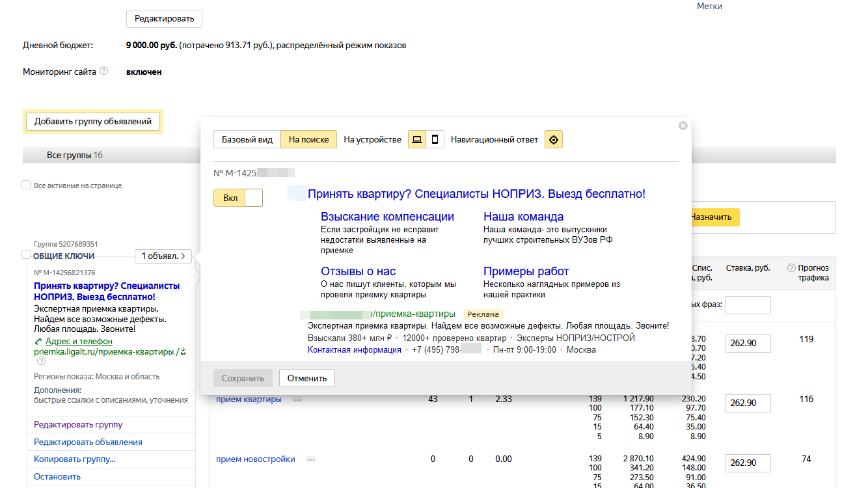Screen dimensions: 868x488
Task: Switch to На поиске tab
Action: (x=309, y=139)
